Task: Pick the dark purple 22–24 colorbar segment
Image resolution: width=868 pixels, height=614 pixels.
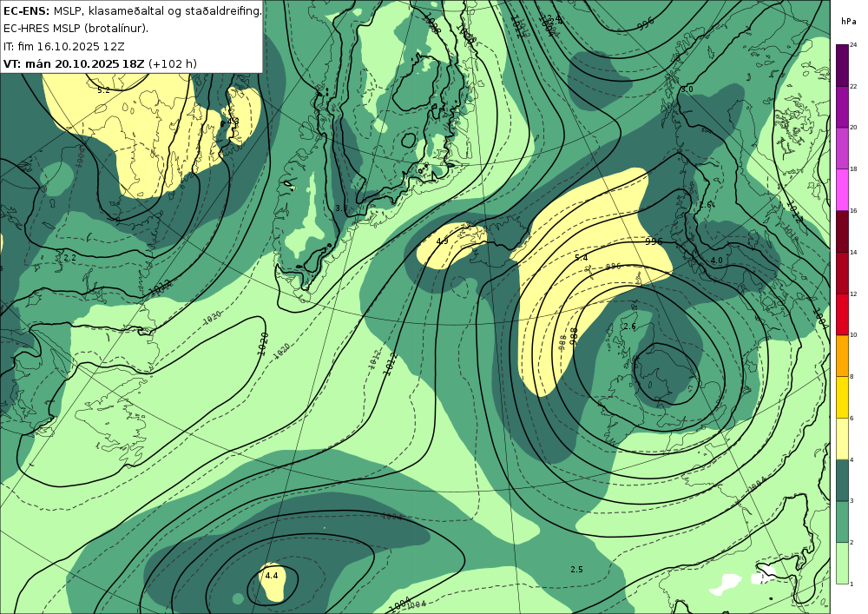Action: point(842,65)
